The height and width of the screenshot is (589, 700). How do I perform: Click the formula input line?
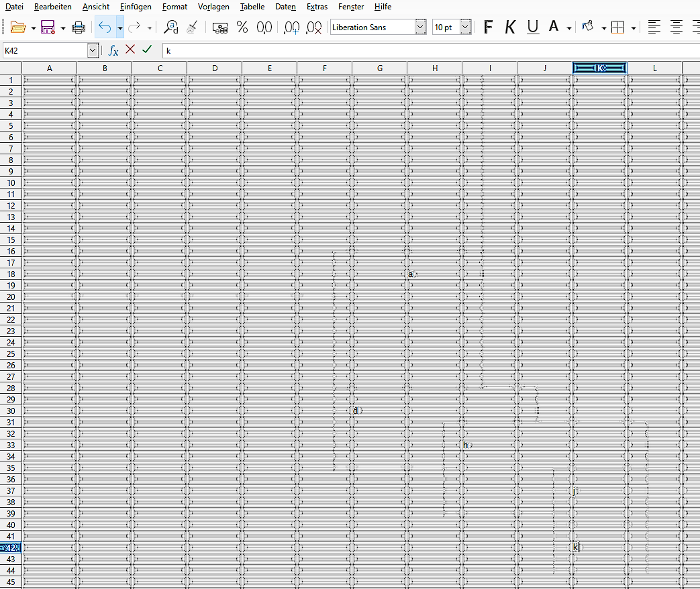431,50
